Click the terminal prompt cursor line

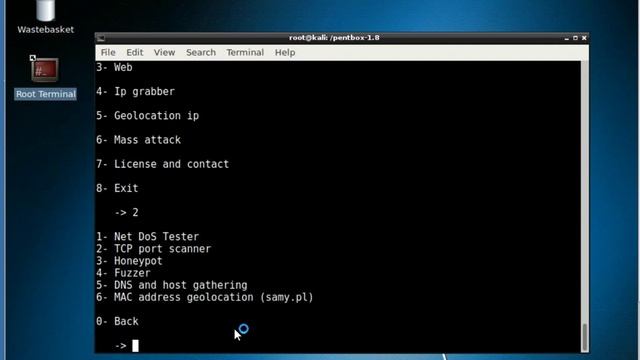(127, 346)
